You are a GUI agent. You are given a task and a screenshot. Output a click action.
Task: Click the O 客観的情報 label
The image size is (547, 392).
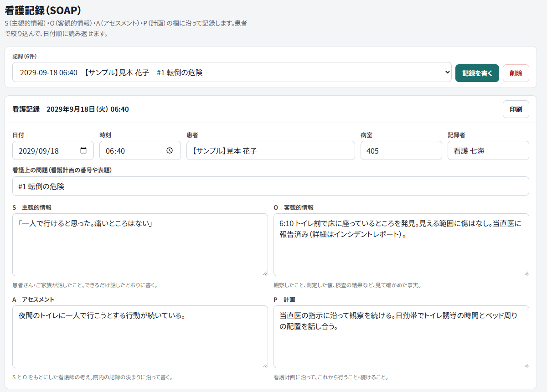point(294,207)
